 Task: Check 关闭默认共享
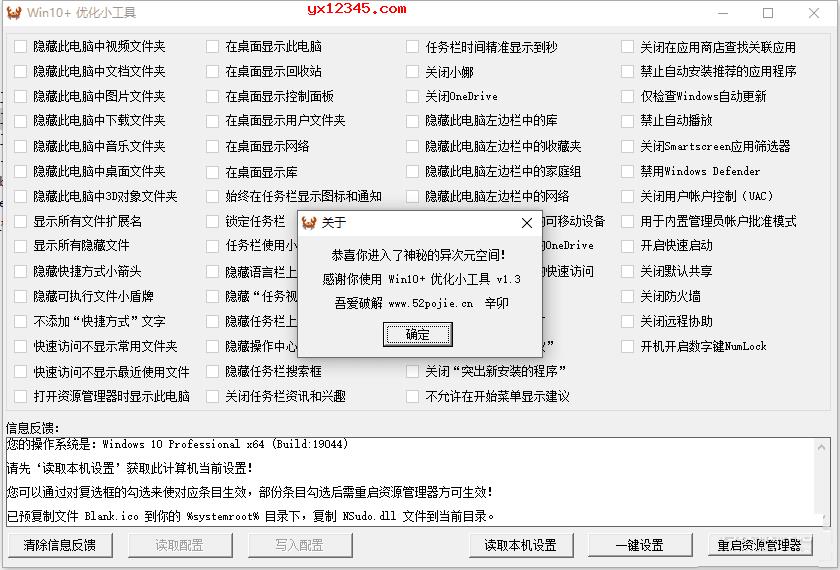[627, 271]
